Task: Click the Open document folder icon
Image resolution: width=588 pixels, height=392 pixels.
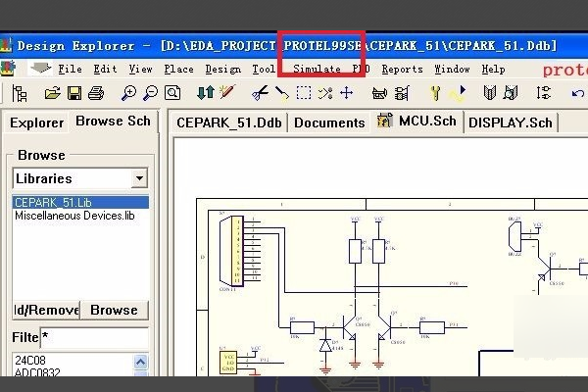Action: pos(53,93)
